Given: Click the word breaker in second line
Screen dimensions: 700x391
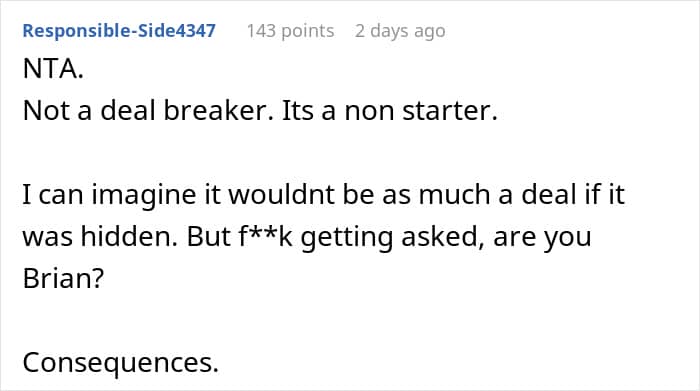Looking at the screenshot, I should point(218,110).
